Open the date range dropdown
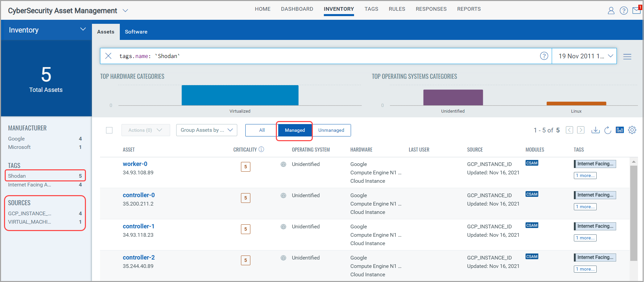 pos(584,56)
